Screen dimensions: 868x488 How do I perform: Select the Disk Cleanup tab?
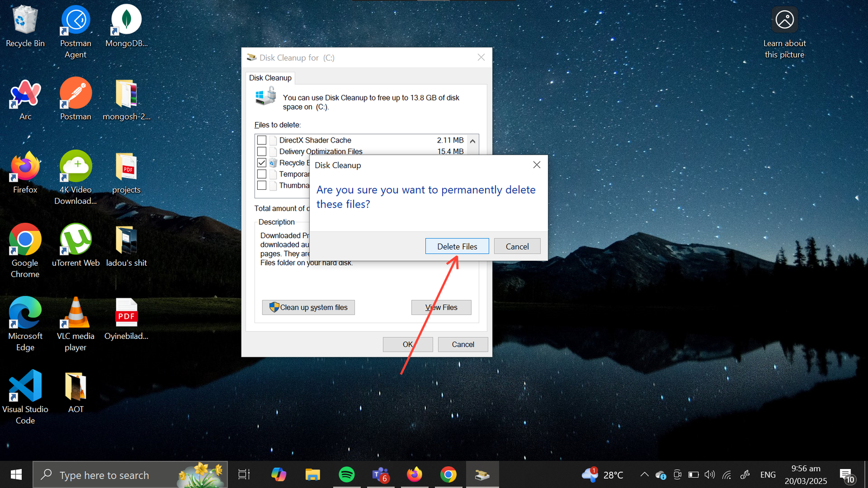270,78
